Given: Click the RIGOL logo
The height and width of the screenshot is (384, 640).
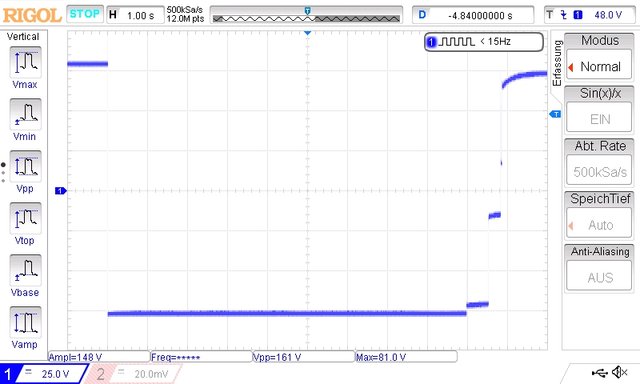Looking at the screenshot, I should 32,16.
